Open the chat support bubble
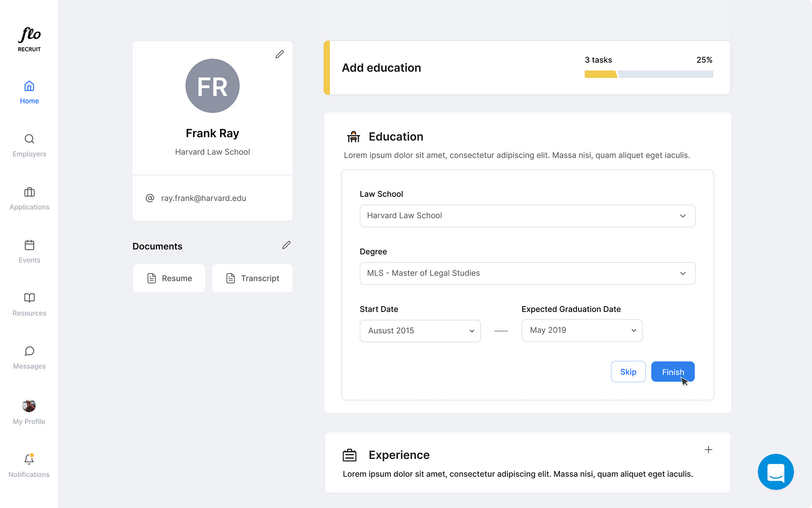This screenshot has width=812, height=508. tap(776, 472)
